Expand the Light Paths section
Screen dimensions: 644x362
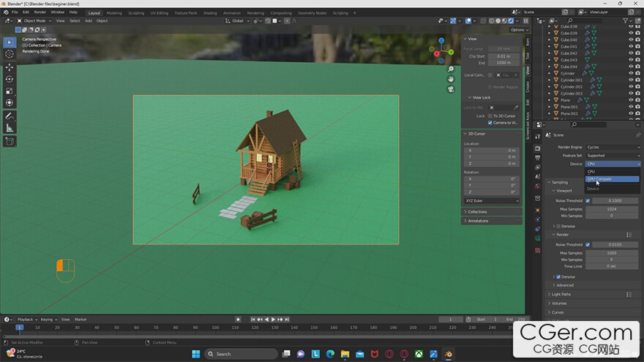pos(561,294)
